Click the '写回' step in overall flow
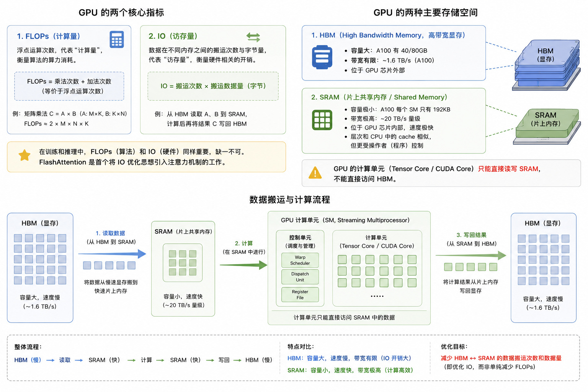The width and height of the screenshot is (588, 392). (x=224, y=360)
